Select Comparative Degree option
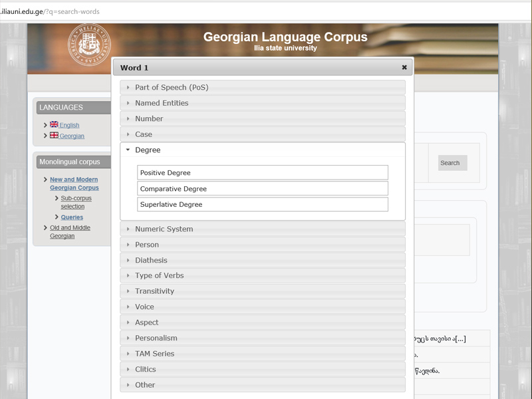 (263, 188)
